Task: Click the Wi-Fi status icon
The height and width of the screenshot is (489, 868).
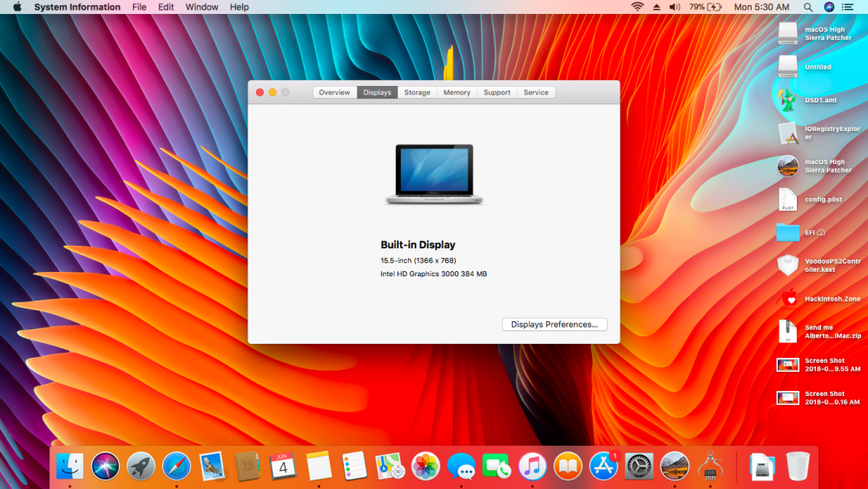Action: click(638, 7)
